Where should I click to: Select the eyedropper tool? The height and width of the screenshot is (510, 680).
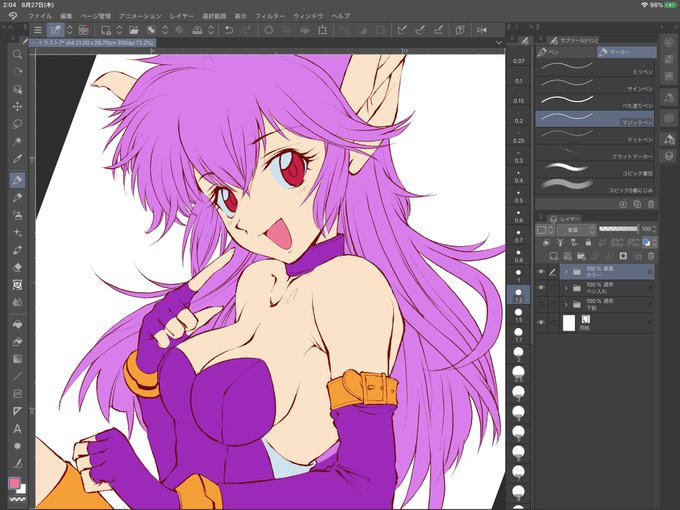17,159
